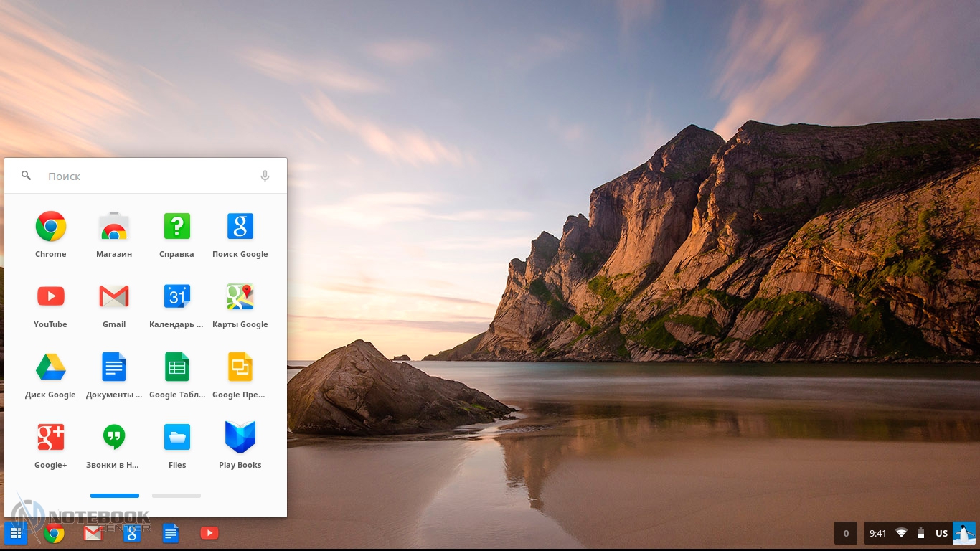Image resolution: width=980 pixels, height=551 pixels.
Task: Open YouTube in the launcher grid
Action: point(51,297)
